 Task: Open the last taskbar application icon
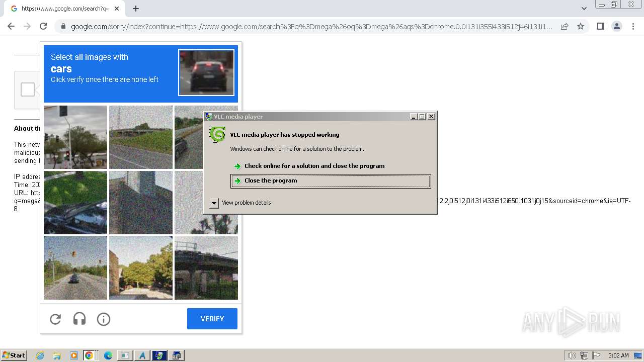(x=177, y=355)
